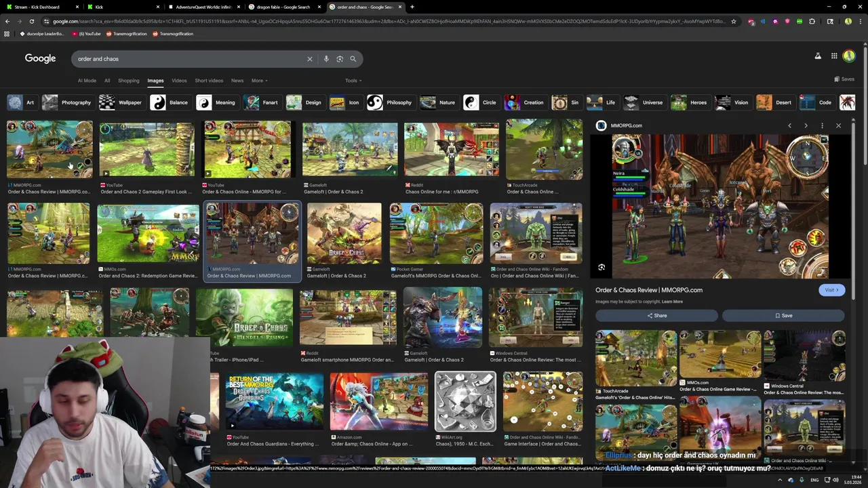Open the Saves collection
This screenshot has width=868, height=488.
pyautogui.click(x=844, y=79)
